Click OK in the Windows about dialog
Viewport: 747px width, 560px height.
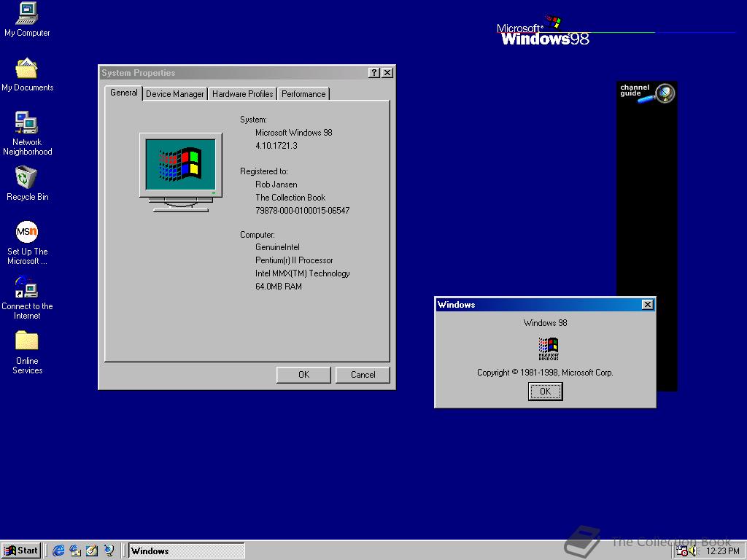[x=545, y=392]
